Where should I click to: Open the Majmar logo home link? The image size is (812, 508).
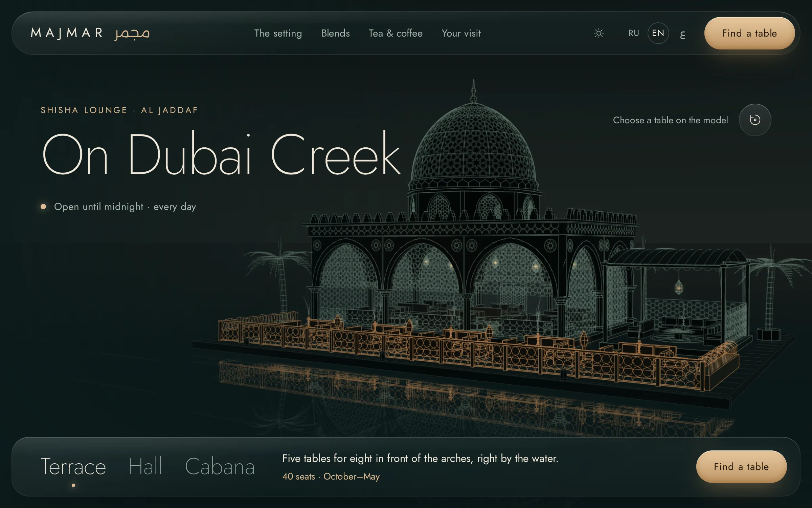90,33
